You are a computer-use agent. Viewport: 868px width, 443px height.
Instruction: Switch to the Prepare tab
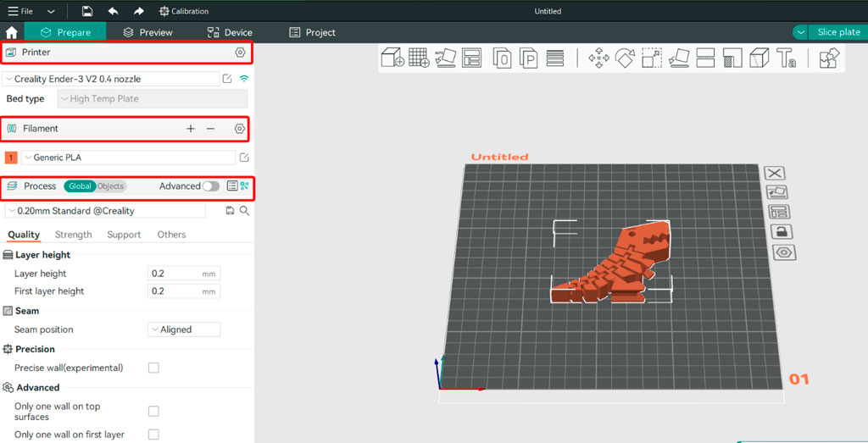pos(65,33)
